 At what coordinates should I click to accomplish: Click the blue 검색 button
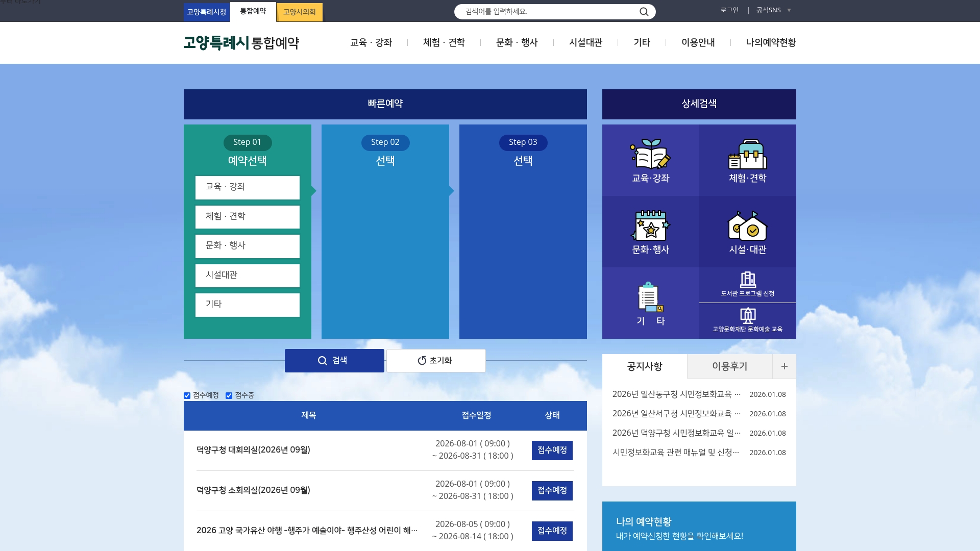(334, 361)
